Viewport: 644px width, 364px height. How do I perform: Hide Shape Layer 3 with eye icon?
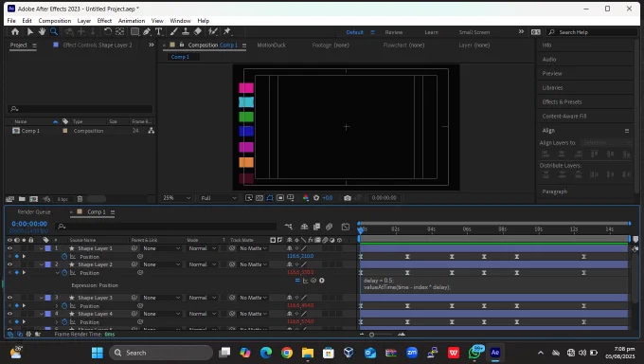(x=9, y=298)
